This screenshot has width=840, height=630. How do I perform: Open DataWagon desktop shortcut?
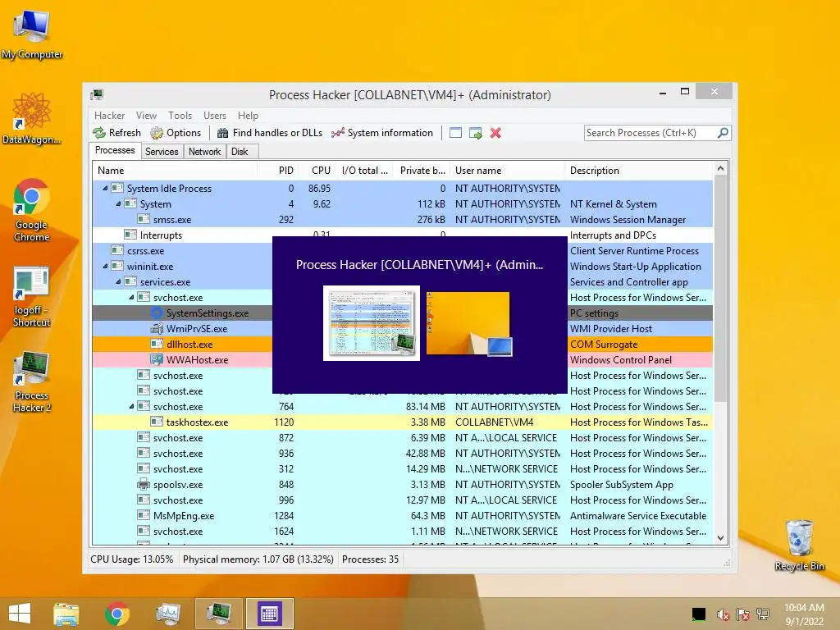click(32, 118)
